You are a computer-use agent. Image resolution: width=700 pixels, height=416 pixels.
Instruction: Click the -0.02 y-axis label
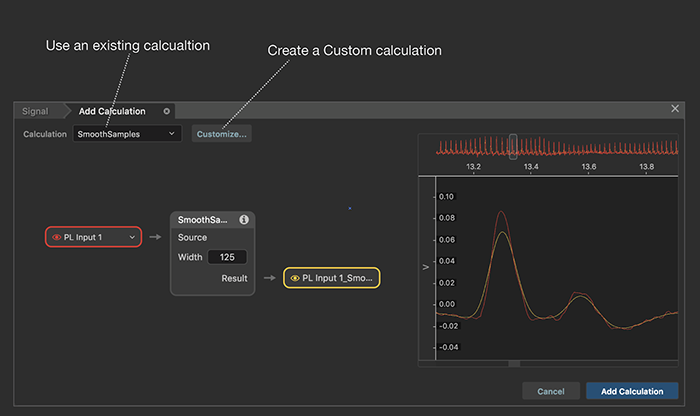coord(448,326)
